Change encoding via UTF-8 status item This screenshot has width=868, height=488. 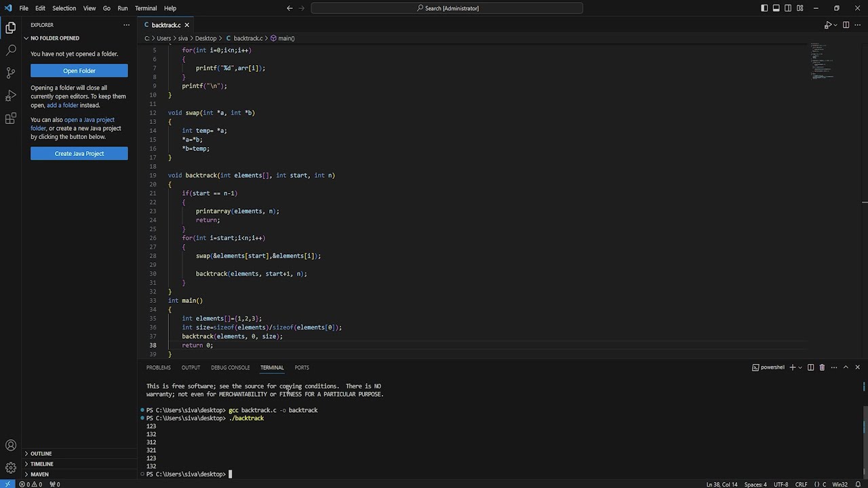[781, 484]
